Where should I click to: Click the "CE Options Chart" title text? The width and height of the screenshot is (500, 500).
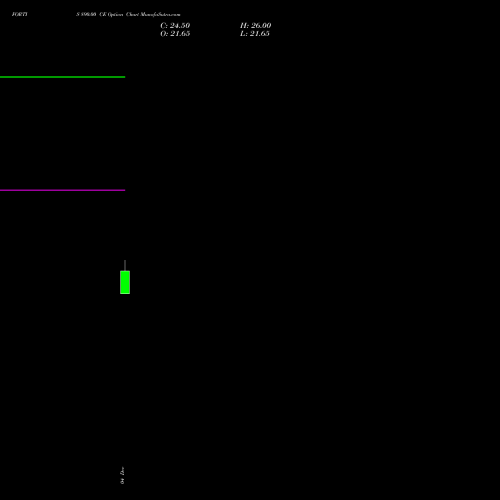point(119,14)
